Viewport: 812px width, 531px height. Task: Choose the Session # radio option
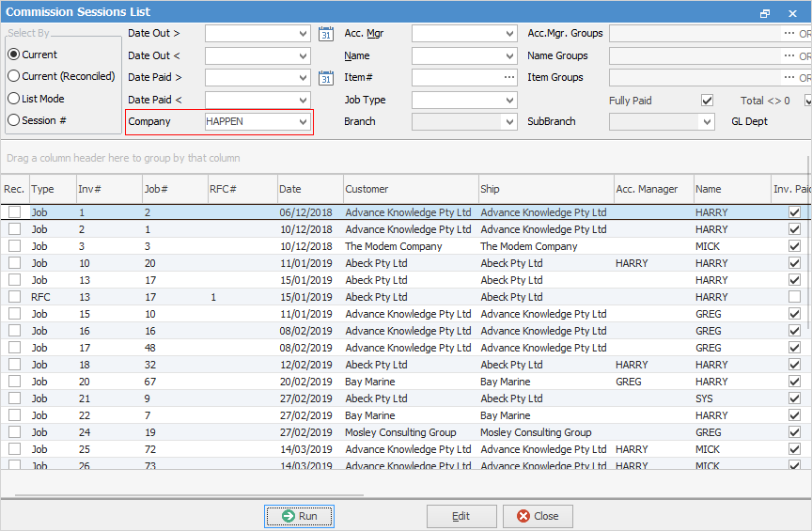pos(14,120)
